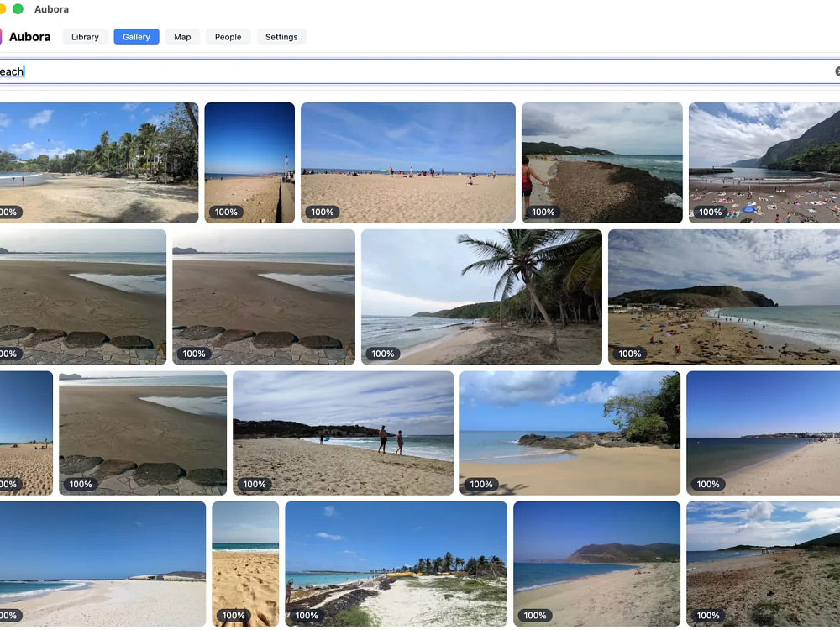This screenshot has width=840, height=630.
Task: Switch to the Map tab
Action: coord(182,37)
